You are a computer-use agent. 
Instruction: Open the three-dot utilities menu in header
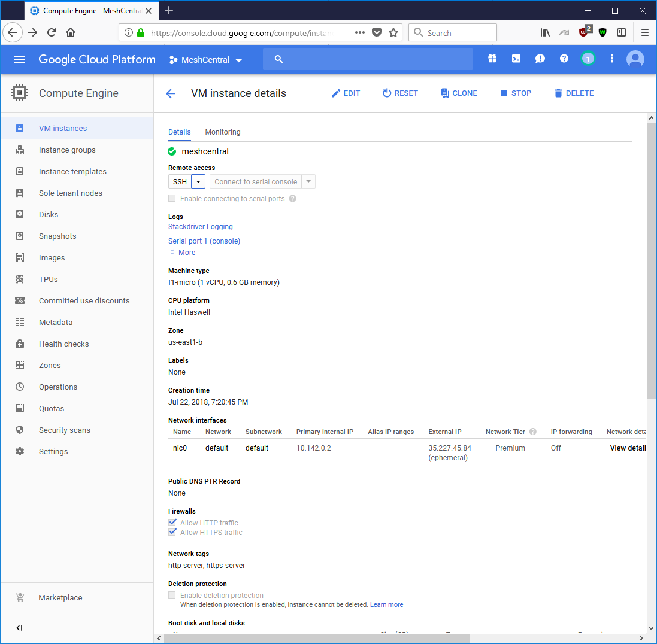tap(612, 59)
